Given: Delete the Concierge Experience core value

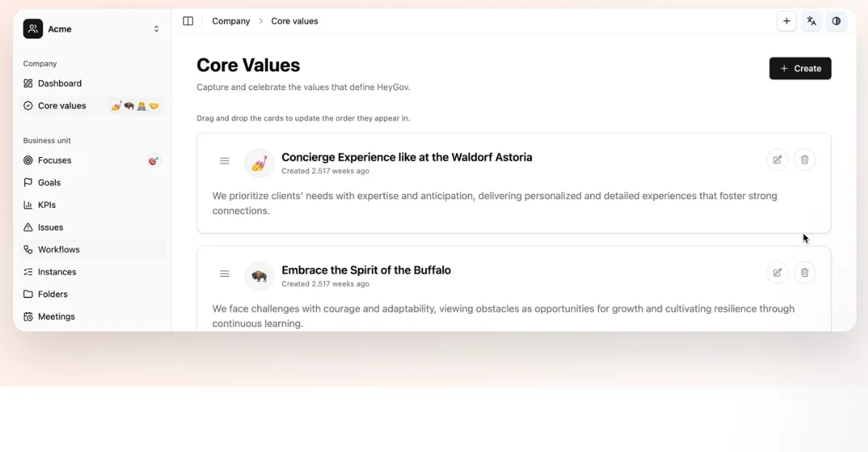Looking at the screenshot, I should click(805, 160).
